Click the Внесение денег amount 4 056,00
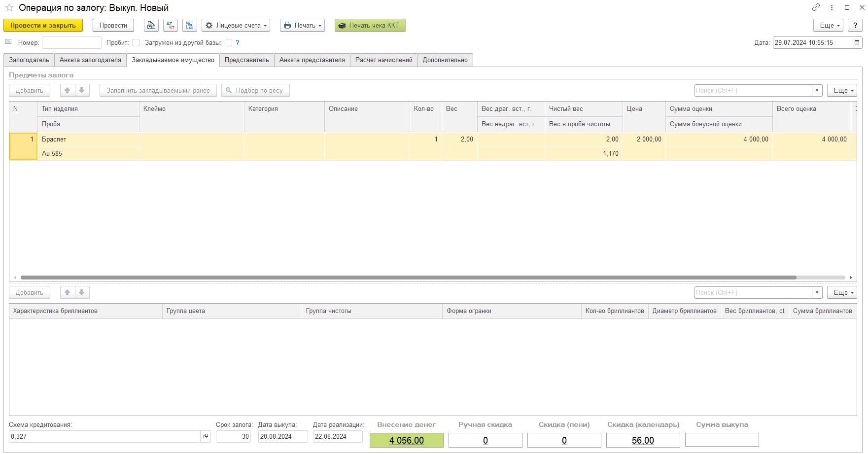Screen dimensions: 868x454 tap(407, 440)
